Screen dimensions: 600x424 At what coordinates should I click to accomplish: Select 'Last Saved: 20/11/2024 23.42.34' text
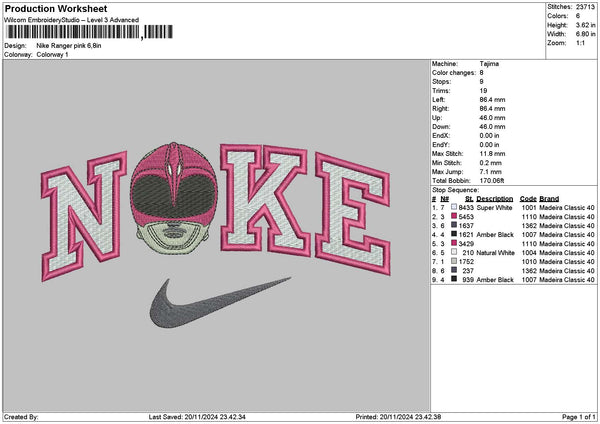[x=197, y=417]
